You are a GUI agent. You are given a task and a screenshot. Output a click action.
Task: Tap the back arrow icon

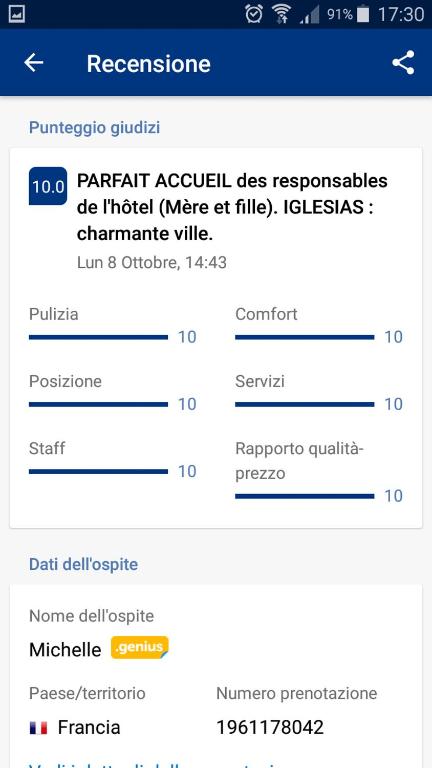pos(33,63)
